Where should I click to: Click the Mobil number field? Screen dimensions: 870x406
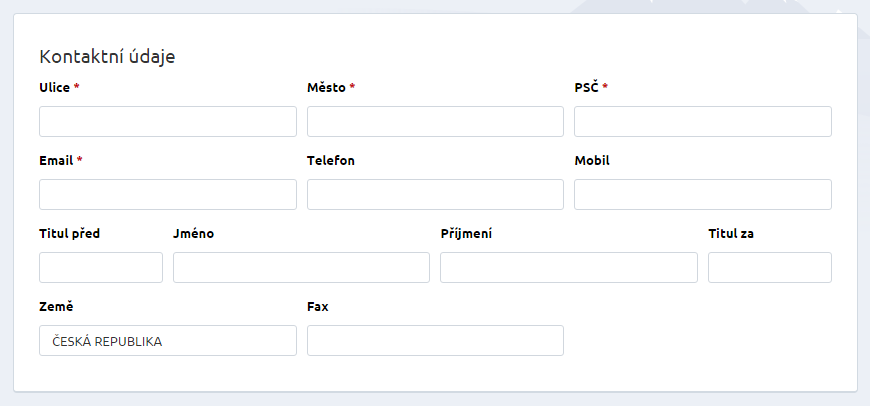click(702, 194)
